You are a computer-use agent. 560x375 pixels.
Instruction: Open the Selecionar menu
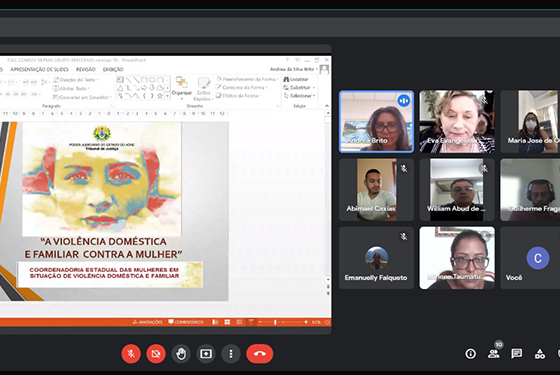click(x=299, y=95)
